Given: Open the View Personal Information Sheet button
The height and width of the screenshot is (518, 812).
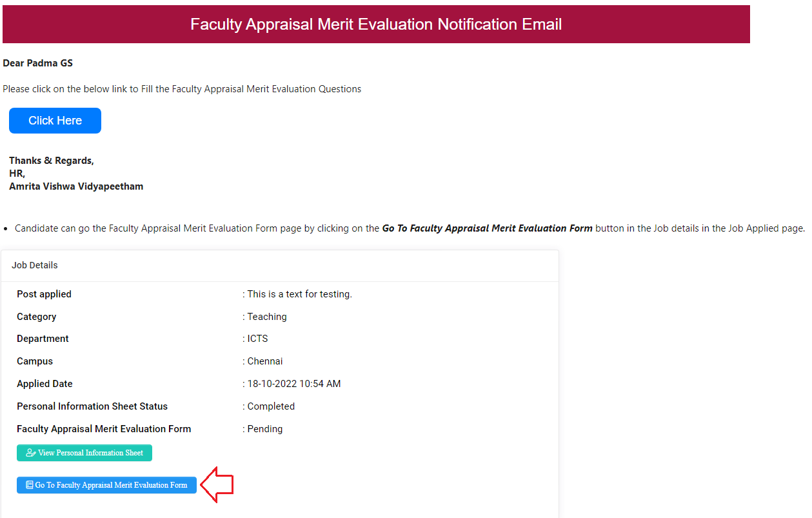Looking at the screenshot, I should (x=84, y=453).
